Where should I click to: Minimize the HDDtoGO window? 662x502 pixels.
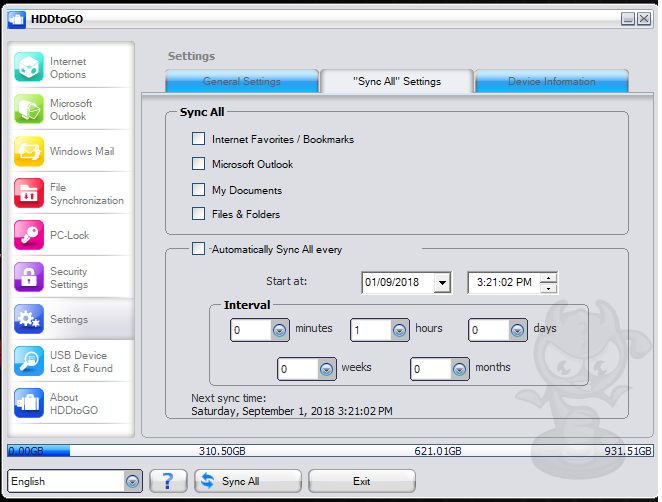click(x=628, y=19)
